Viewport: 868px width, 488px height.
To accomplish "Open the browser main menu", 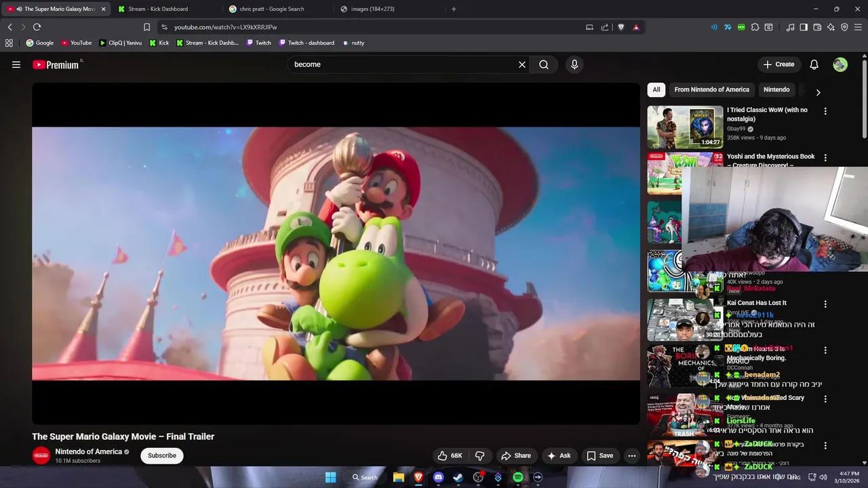I will 858,27.
